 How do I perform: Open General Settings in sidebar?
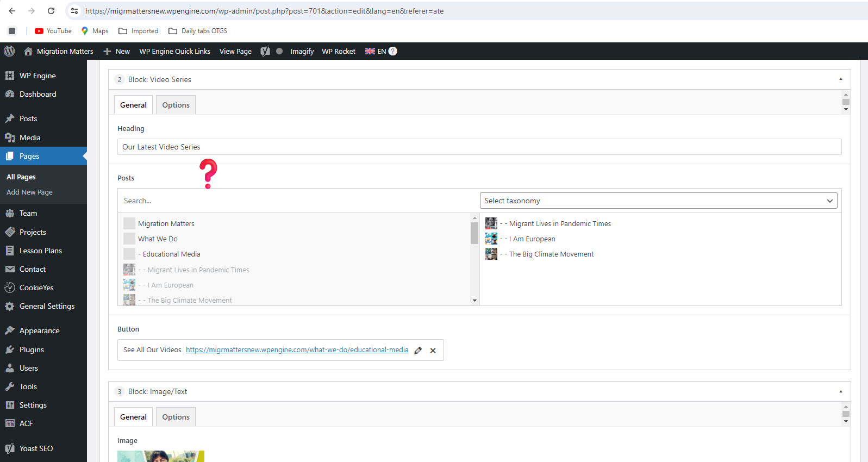pos(43,306)
